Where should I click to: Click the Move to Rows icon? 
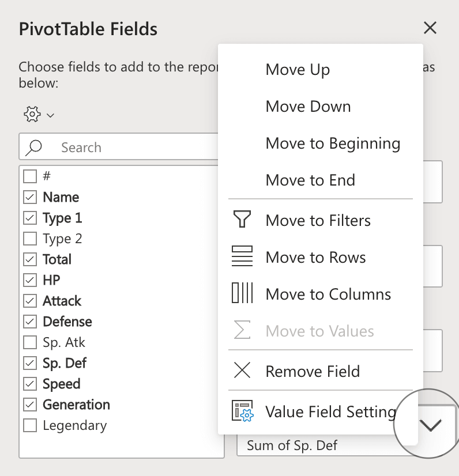242,257
